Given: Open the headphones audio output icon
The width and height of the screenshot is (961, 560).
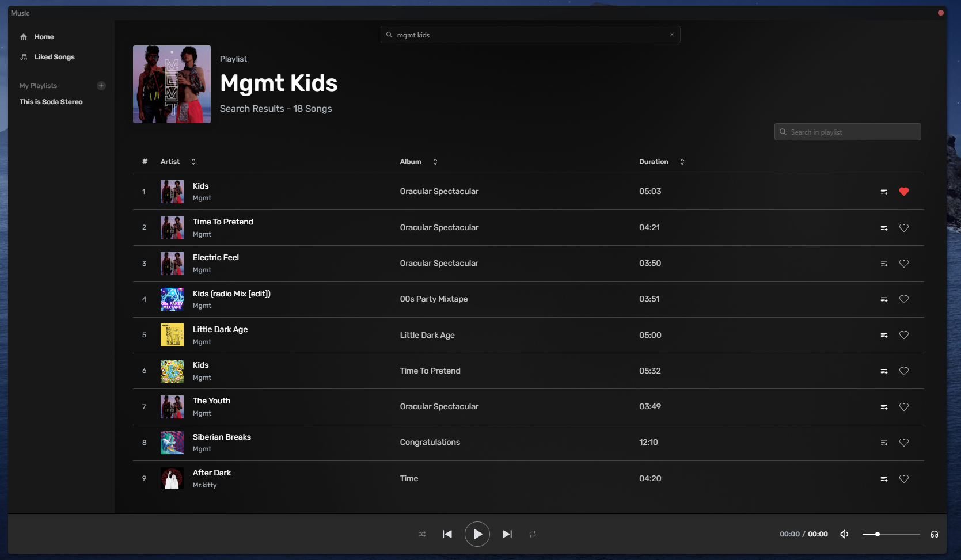Looking at the screenshot, I should tap(934, 534).
